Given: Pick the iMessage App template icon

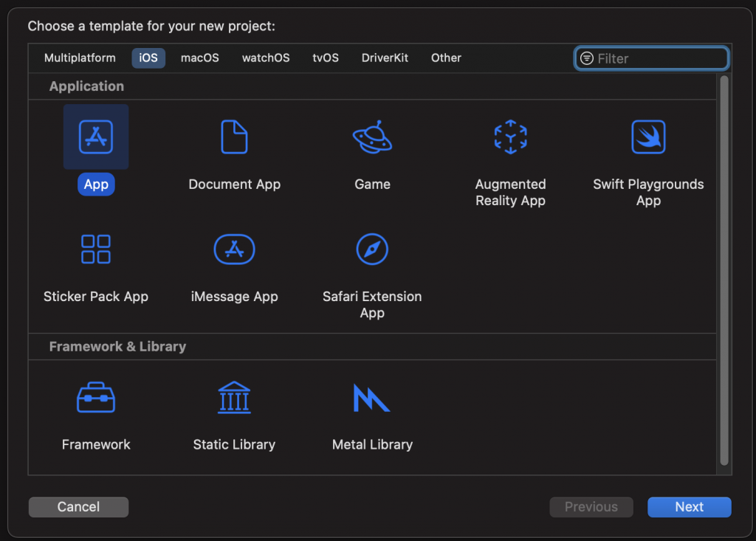Looking at the screenshot, I should point(234,249).
